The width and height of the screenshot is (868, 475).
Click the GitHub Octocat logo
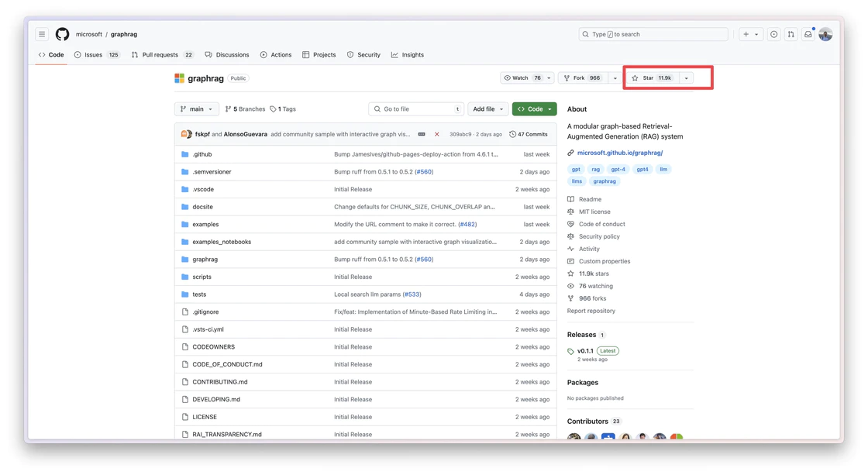pos(63,34)
